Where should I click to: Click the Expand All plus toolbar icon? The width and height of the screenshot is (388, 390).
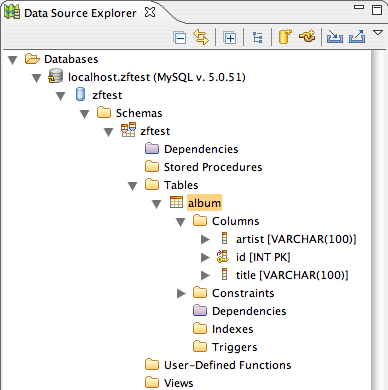pos(230,37)
